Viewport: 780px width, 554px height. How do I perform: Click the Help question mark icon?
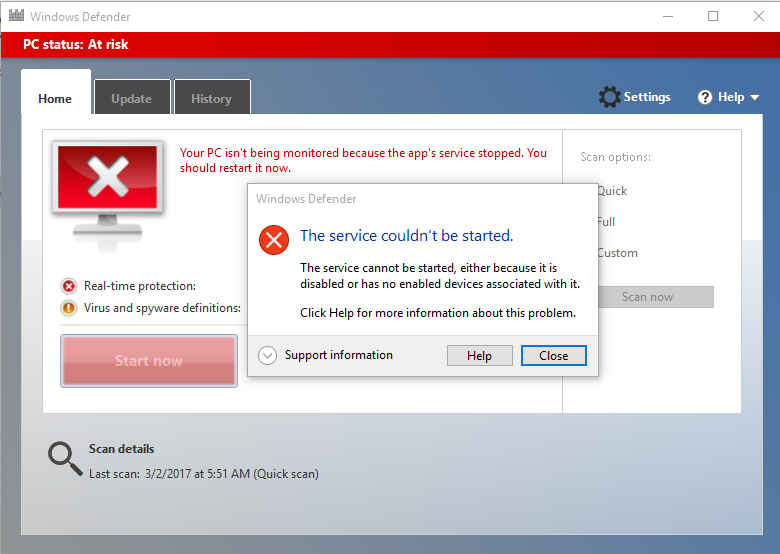pyautogui.click(x=705, y=97)
